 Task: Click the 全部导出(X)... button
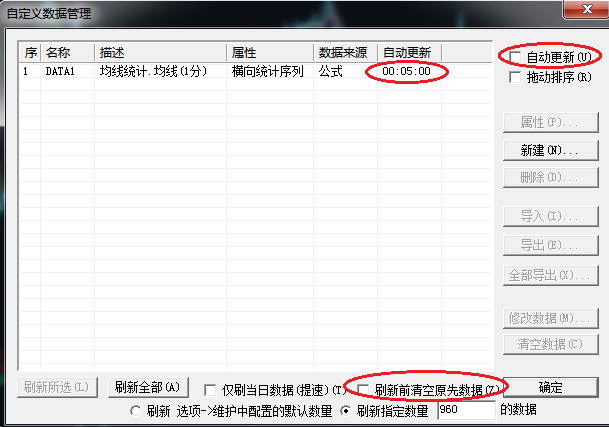coord(550,275)
